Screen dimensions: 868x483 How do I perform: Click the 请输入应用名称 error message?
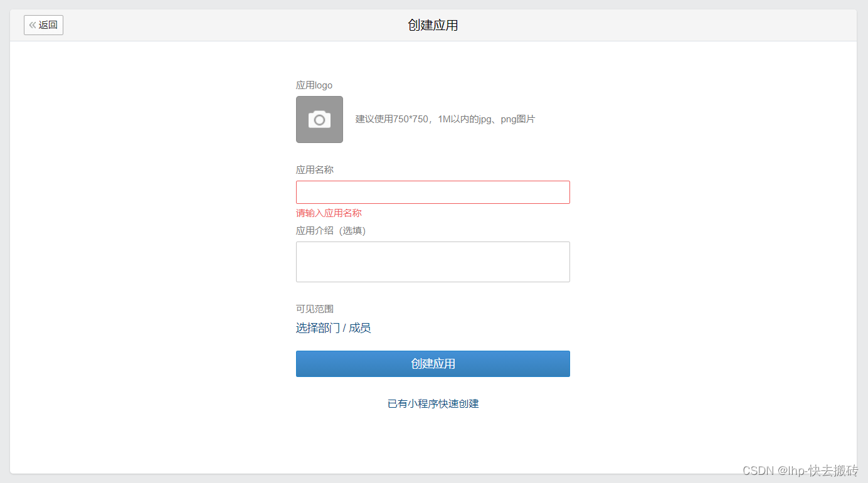(329, 213)
